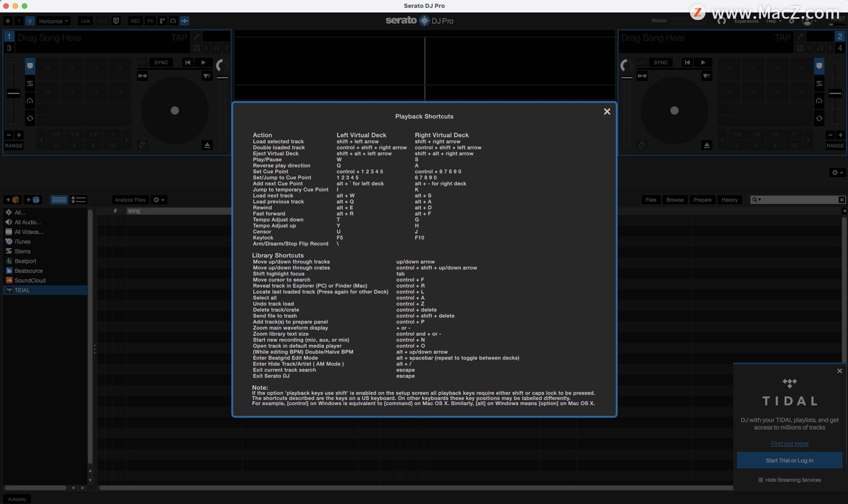This screenshot has height=504, width=848.
Task: Click the library search field
Action: click(x=798, y=200)
